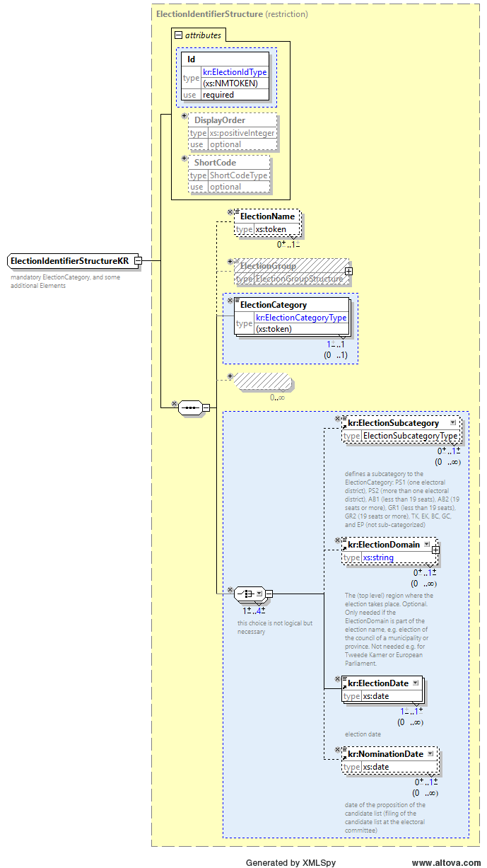Click the xs:positiveInteger type of DisplayOrder
Image resolution: width=487 pixels, height=868 pixels.
pos(242,133)
